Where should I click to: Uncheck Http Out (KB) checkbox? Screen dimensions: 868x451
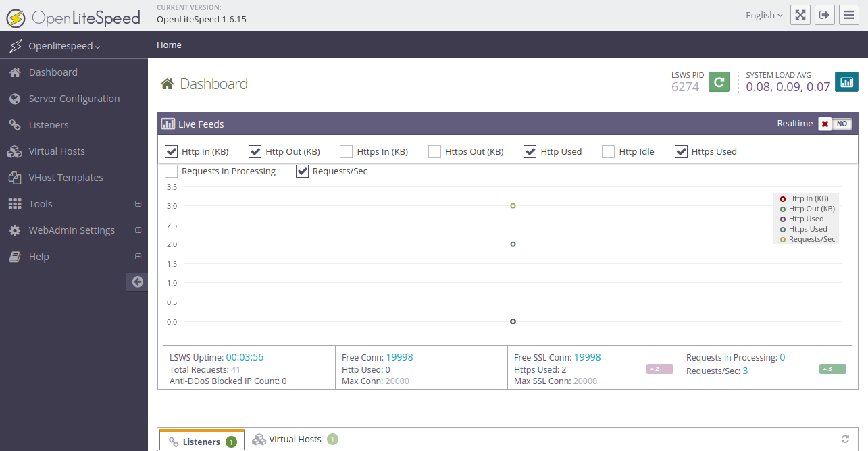[255, 151]
